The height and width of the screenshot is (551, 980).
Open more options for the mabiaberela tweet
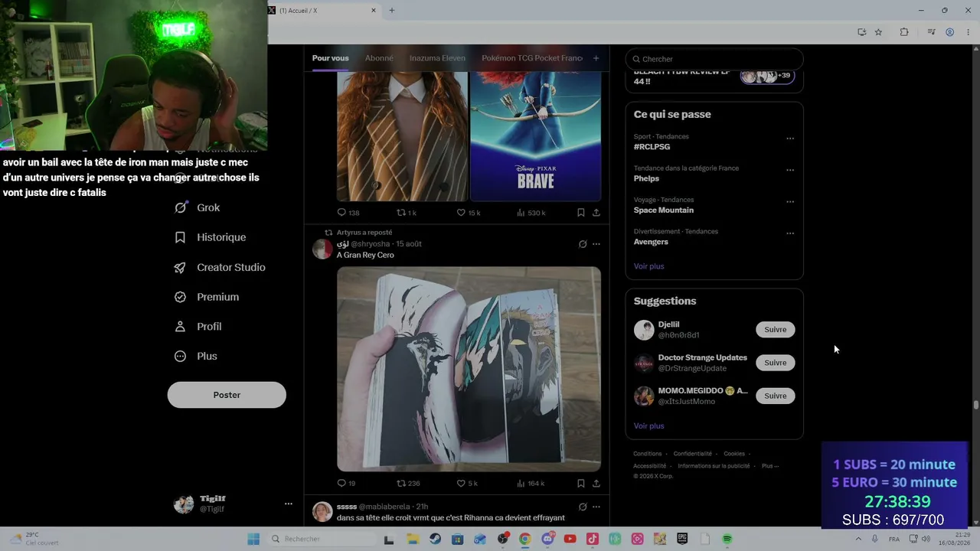(596, 507)
